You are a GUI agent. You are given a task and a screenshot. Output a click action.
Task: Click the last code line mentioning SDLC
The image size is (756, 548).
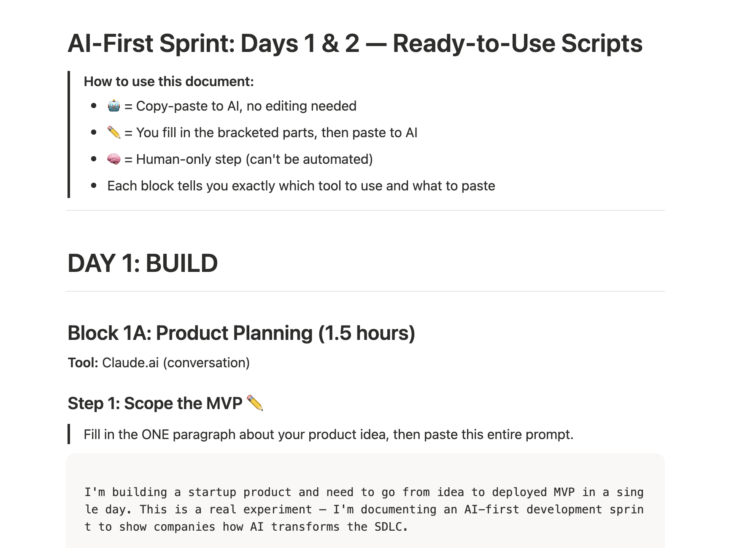click(x=246, y=527)
